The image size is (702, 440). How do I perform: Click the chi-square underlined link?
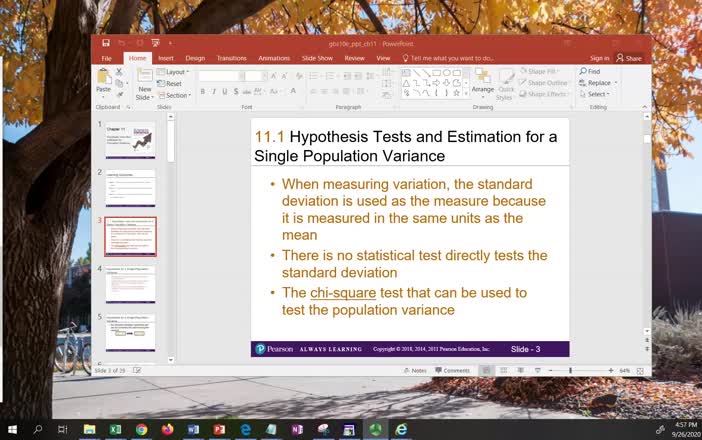(x=343, y=293)
